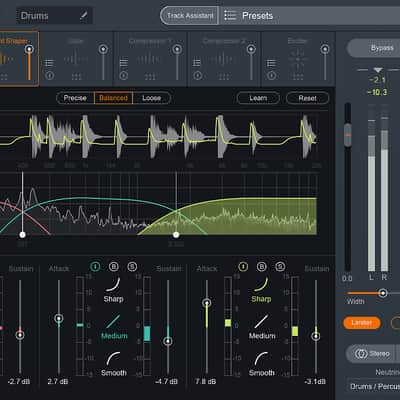Bypass the teal mid band with B
The height and width of the screenshot is (400, 400).
pos(114,266)
